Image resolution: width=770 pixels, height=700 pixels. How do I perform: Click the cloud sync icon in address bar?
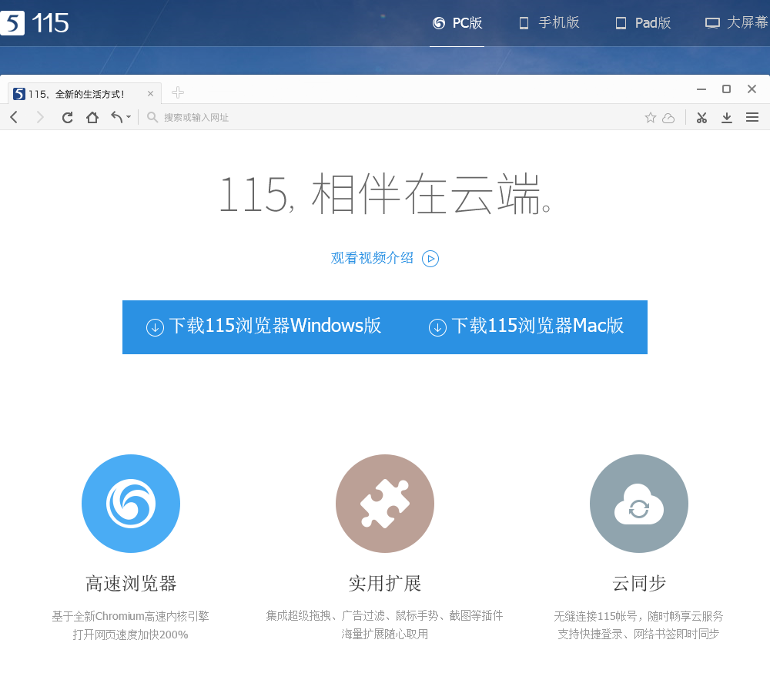[668, 118]
